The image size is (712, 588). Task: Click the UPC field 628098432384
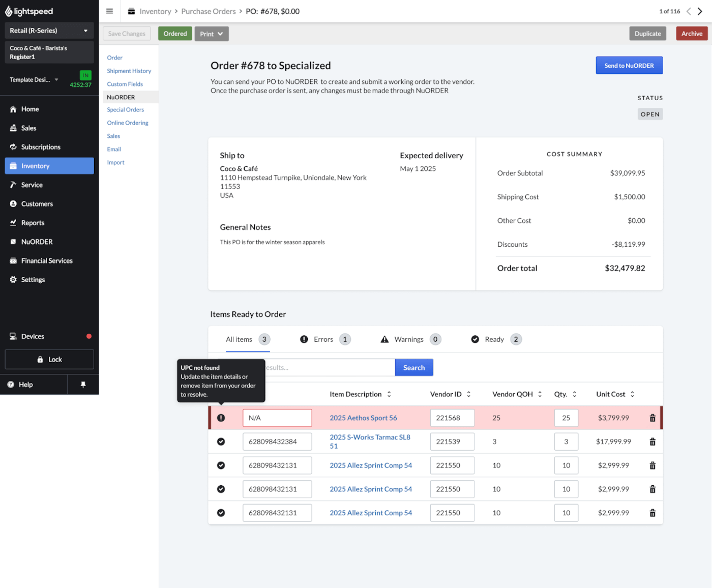pyautogui.click(x=277, y=442)
